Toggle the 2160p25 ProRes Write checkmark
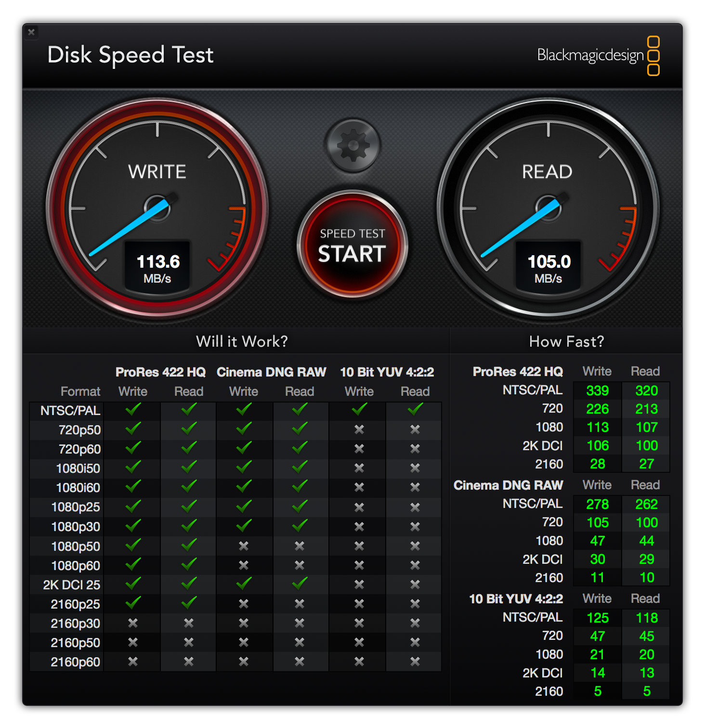This screenshot has width=705, height=728. coord(132,603)
